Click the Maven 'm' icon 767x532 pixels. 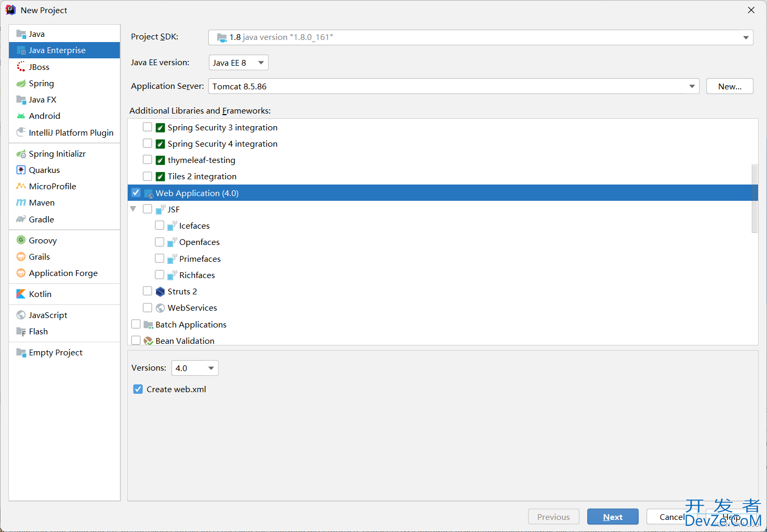coord(21,203)
